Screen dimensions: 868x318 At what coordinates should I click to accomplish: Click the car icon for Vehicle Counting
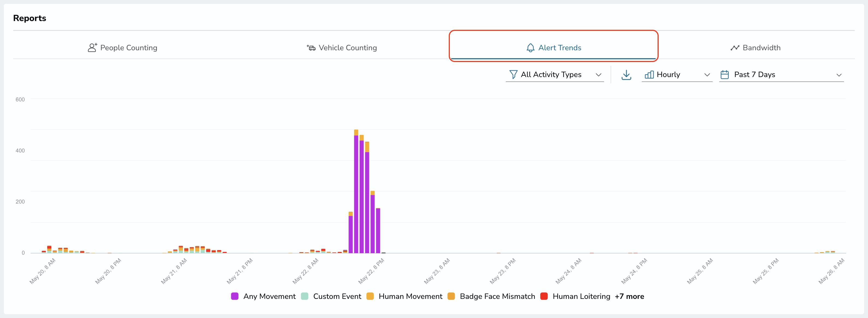coord(311,48)
